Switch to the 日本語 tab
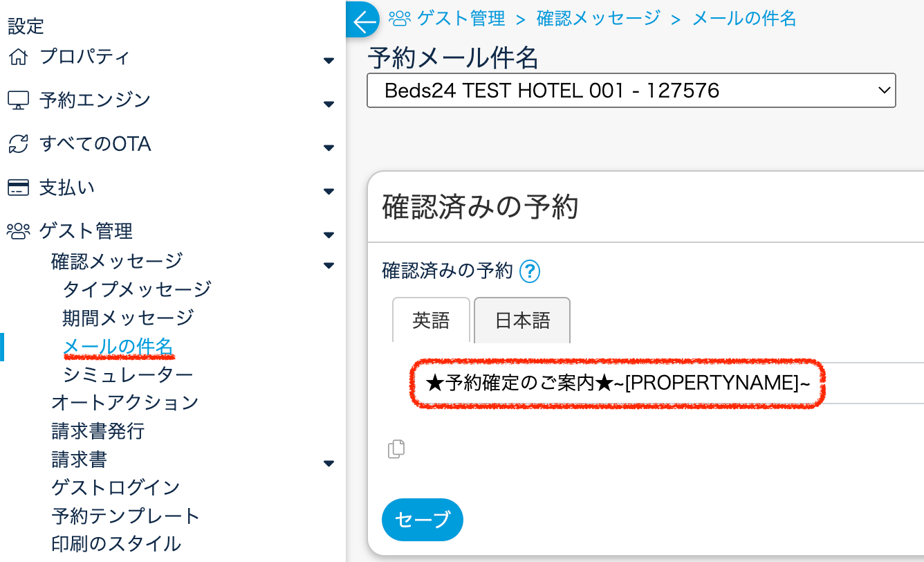 522,320
